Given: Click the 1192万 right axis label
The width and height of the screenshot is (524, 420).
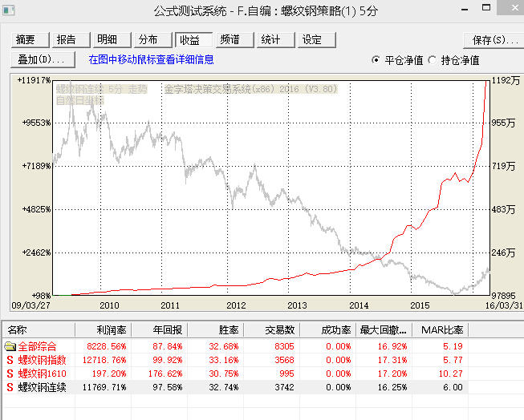Looking at the screenshot, I should tap(506, 80).
